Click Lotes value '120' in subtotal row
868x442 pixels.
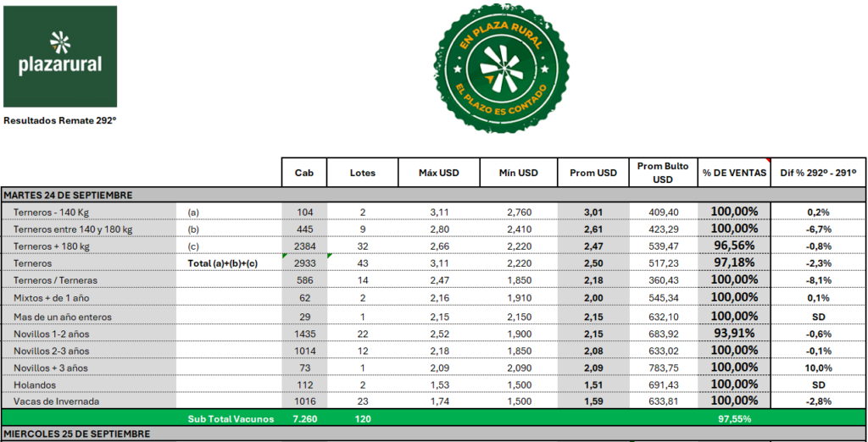[363, 419]
